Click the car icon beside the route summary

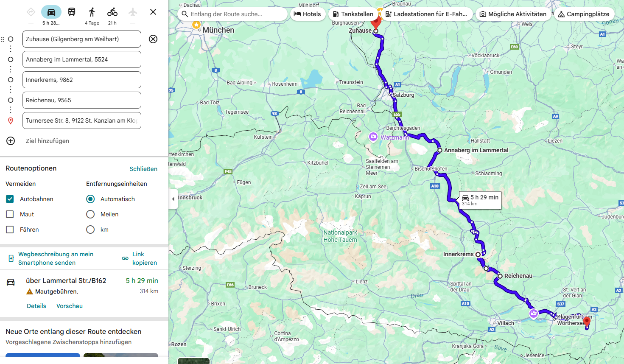point(11,282)
